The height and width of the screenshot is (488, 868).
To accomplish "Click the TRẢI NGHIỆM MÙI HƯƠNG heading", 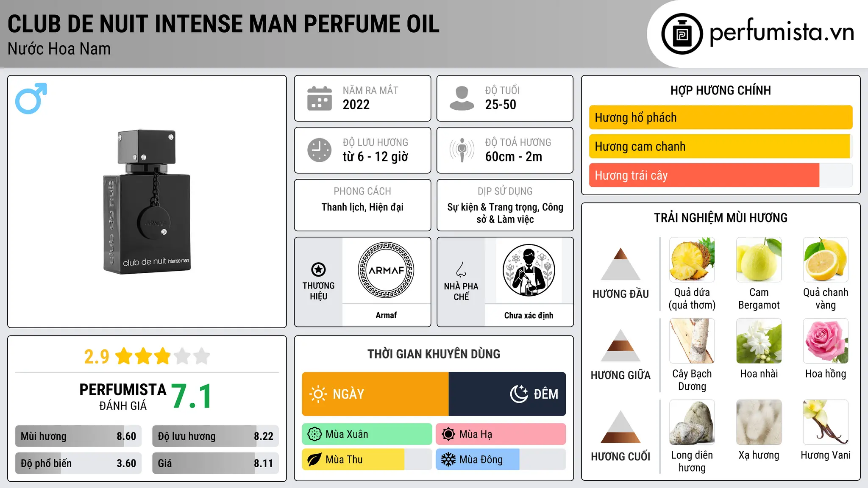I will click(x=721, y=218).
